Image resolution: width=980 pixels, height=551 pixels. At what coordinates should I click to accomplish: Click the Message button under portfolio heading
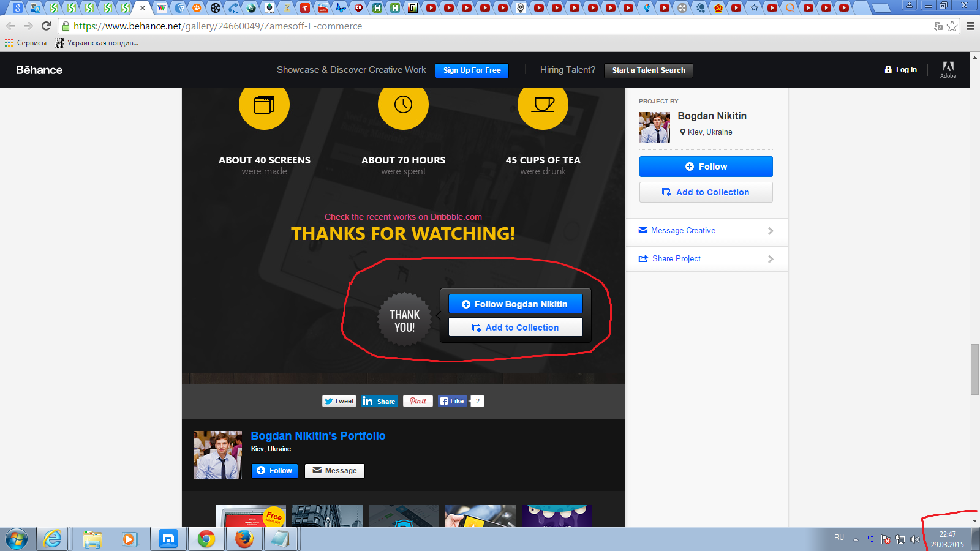[x=334, y=471]
